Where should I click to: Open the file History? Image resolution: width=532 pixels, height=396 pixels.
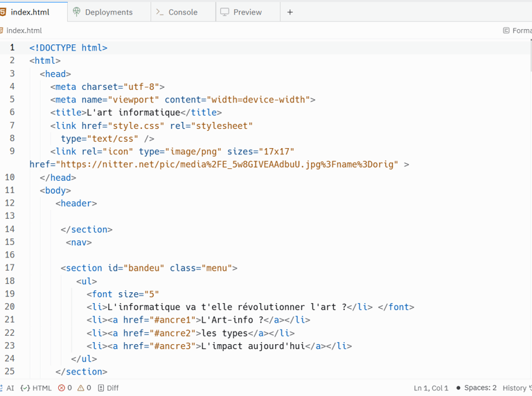click(x=516, y=388)
